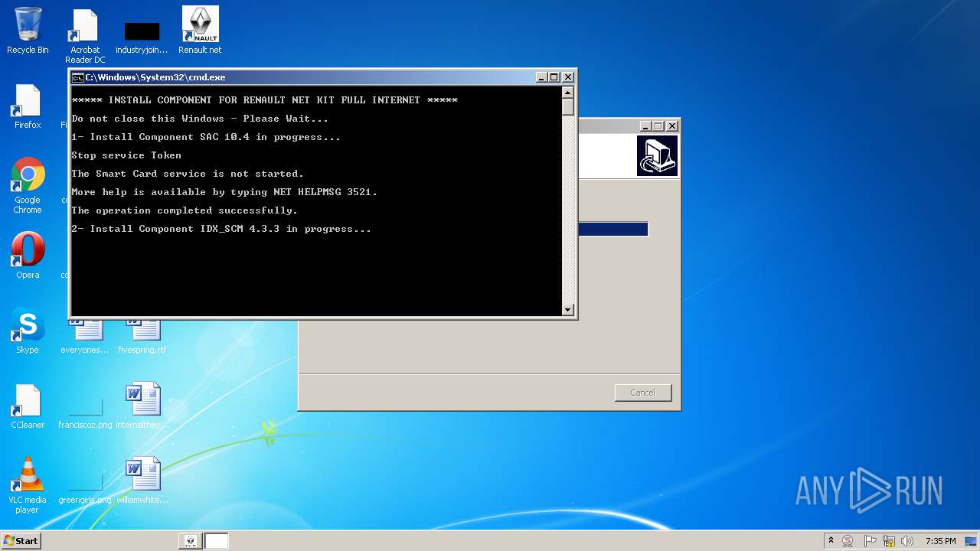Maximize the cmd.exe window

tap(555, 77)
